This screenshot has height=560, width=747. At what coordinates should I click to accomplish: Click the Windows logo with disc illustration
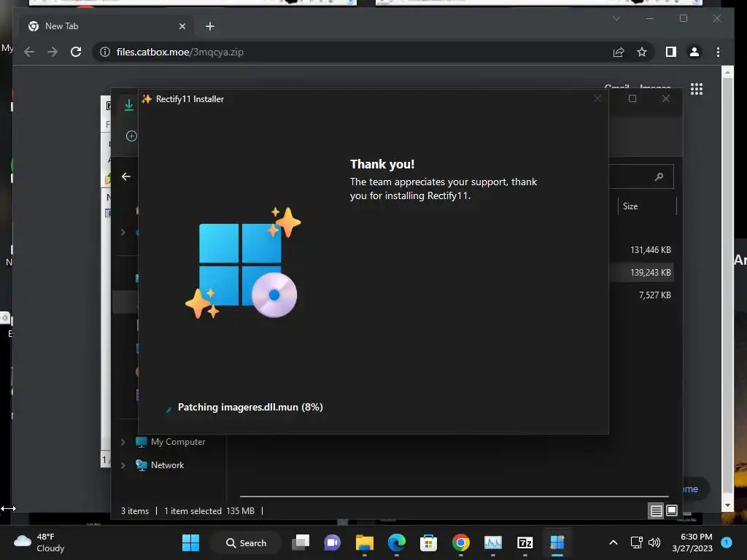click(x=243, y=262)
